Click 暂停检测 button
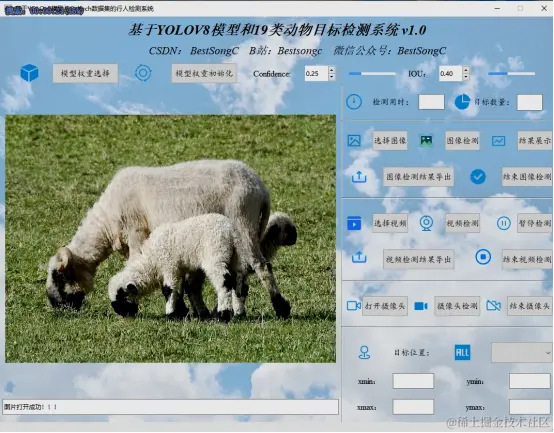Viewport: 554px width, 433px height. [x=535, y=223]
